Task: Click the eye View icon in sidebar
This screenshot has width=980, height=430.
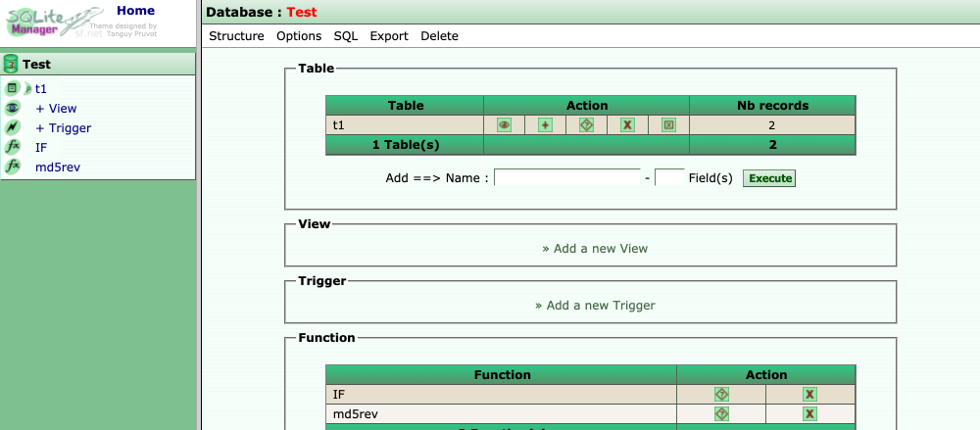Action: pyautogui.click(x=12, y=108)
